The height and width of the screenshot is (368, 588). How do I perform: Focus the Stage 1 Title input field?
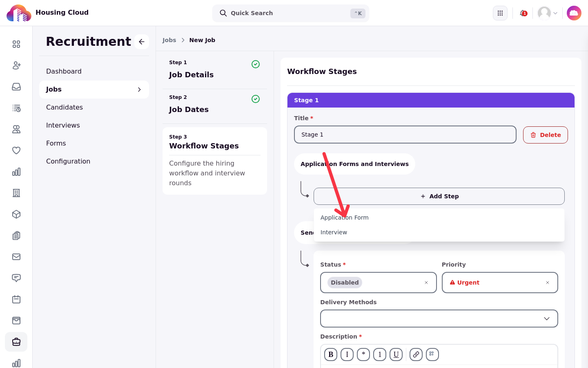pyautogui.click(x=405, y=135)
